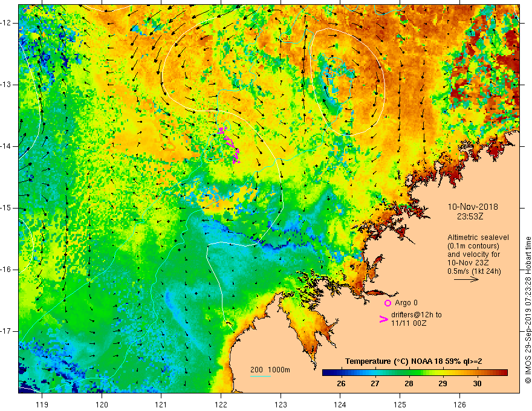This screenshot has height=411, width=532.
Task: Click the IMOS copyright timestamp text
Action: 528,310
